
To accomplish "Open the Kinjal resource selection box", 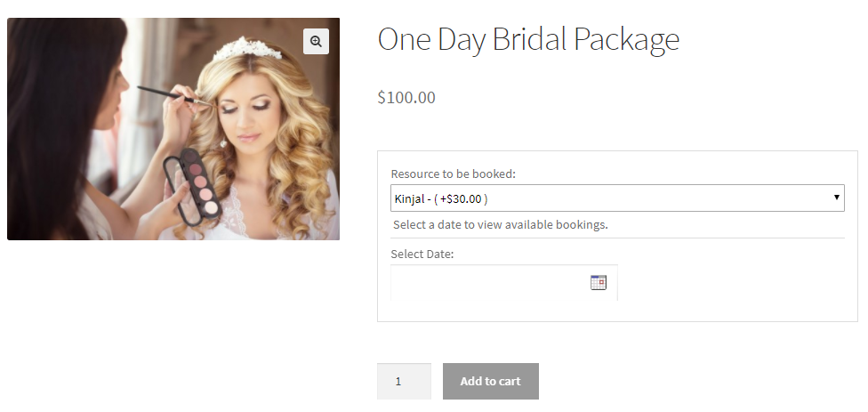I will (x=614, y=198).
